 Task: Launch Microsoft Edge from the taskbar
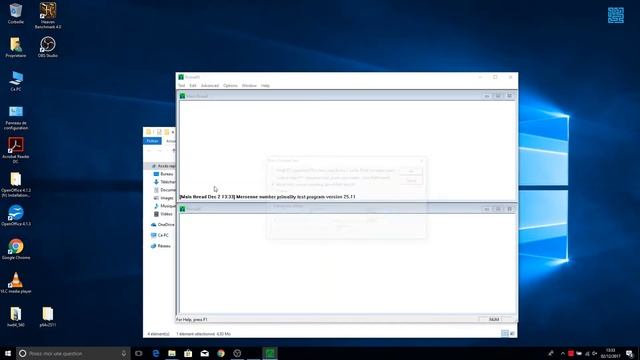click(x=156, y=353)
